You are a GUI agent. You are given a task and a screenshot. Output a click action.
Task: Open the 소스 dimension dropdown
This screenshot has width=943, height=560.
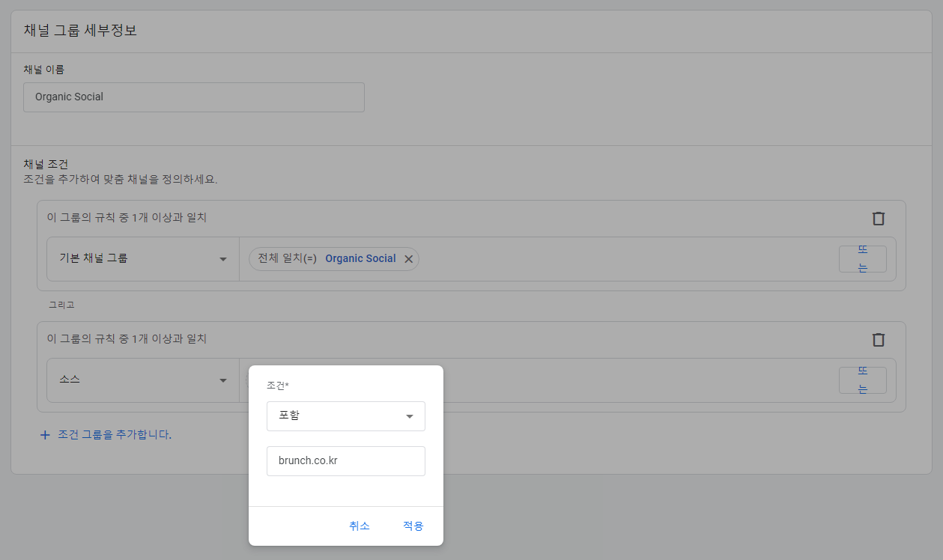[143, 380]
